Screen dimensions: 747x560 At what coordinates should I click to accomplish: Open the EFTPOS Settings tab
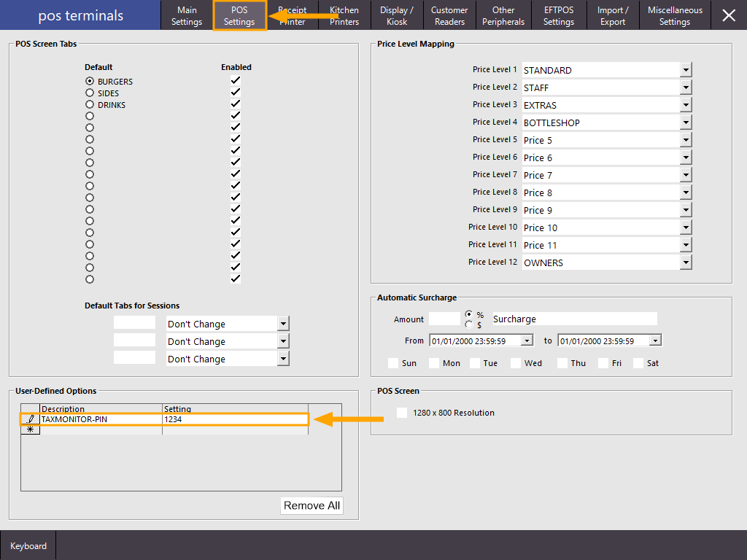tap(559, 15)
